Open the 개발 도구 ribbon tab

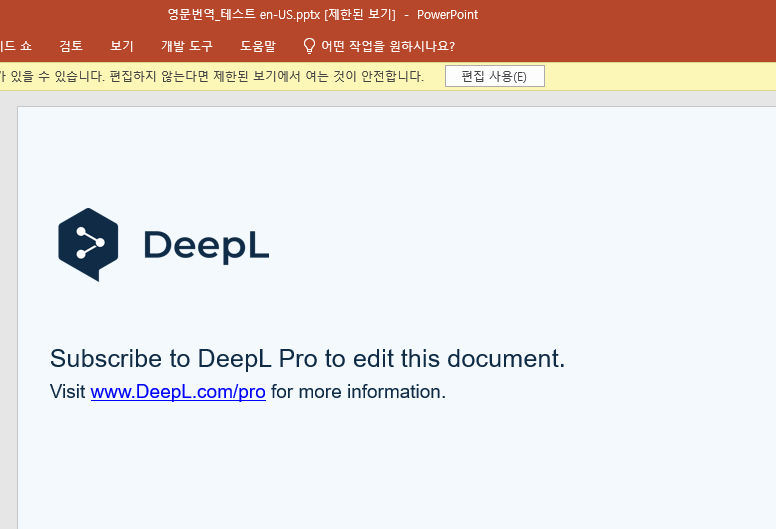click(187, 46)
